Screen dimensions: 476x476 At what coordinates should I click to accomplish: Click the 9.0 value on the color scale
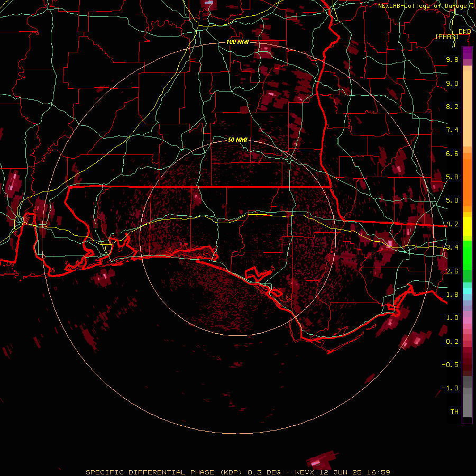(452, 83)
